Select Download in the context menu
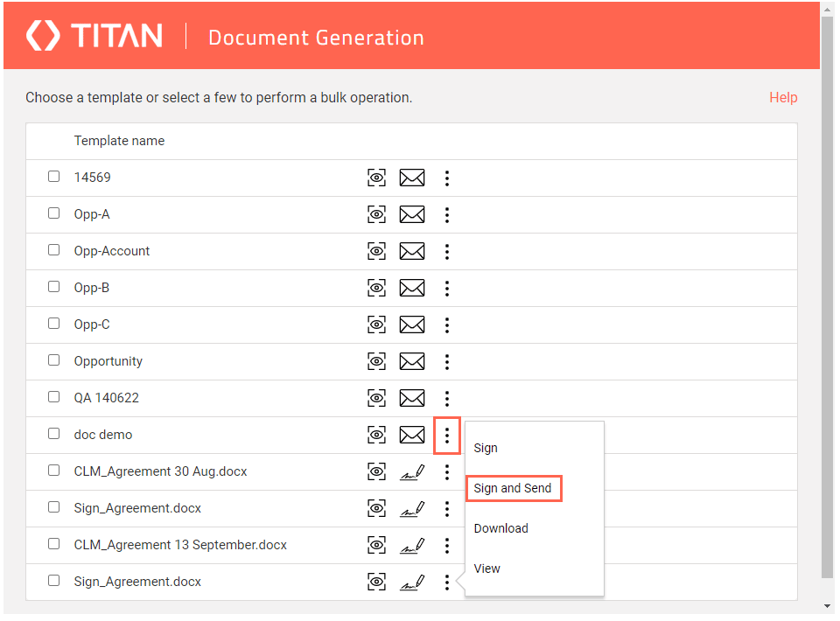The image size is (840, 621). point(501,528)
